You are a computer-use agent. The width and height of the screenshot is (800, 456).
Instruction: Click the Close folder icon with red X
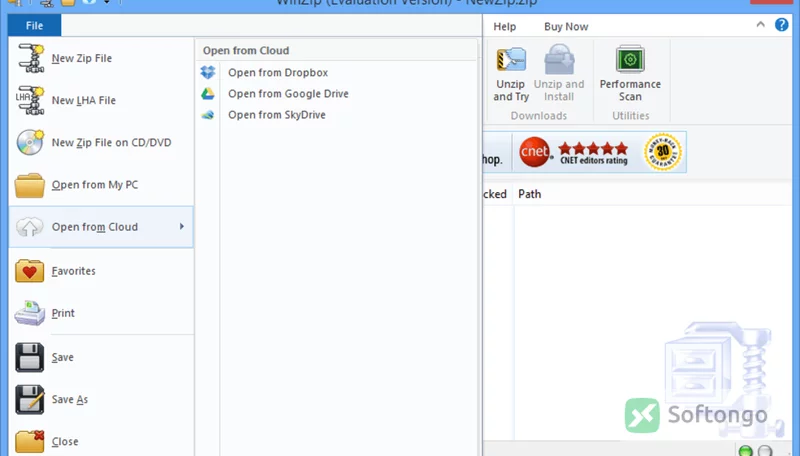pos(30,442)
